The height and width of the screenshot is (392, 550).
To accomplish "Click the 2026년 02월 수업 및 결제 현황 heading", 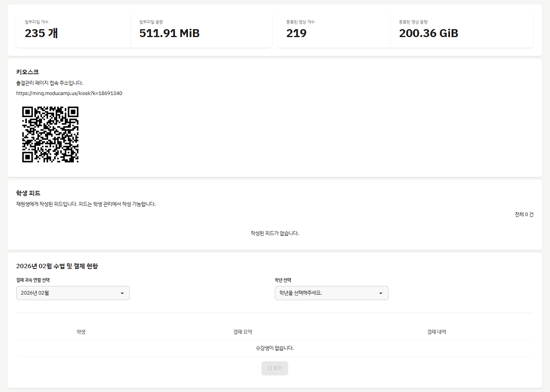I will (57, 266).
